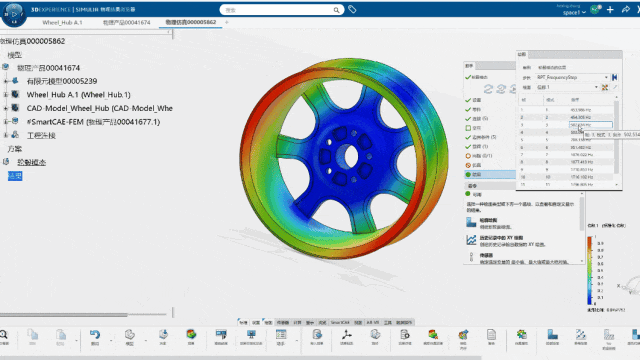
Task: Click the assistant command list scrollbar
Action: [582, 214]
